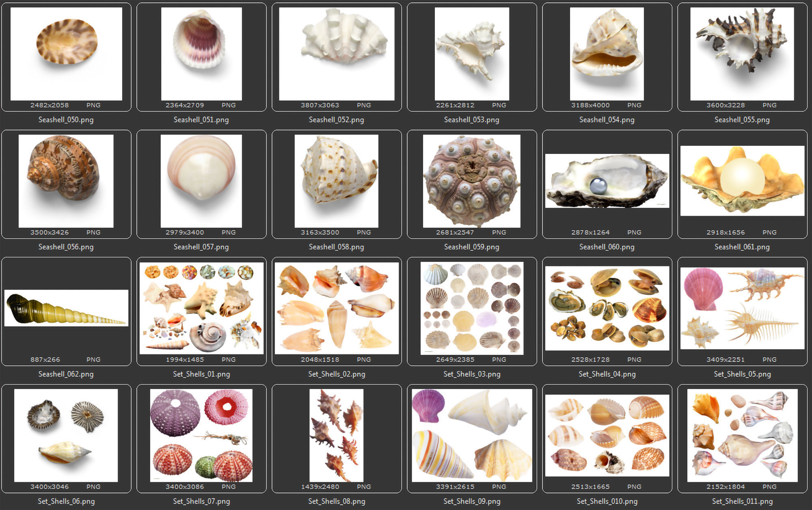This screenshot has width=812, height=510.
Task: Select the filename label Seashell_059.png
Action: [x=471, y=247]
